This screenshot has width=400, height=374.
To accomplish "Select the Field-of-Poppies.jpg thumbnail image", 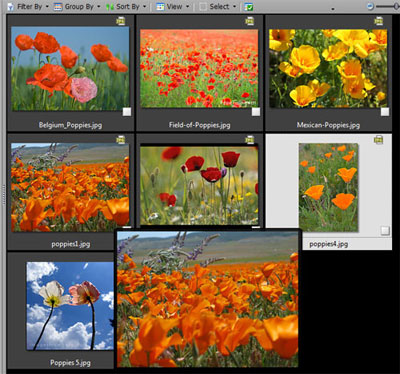I will coord(199,68).
